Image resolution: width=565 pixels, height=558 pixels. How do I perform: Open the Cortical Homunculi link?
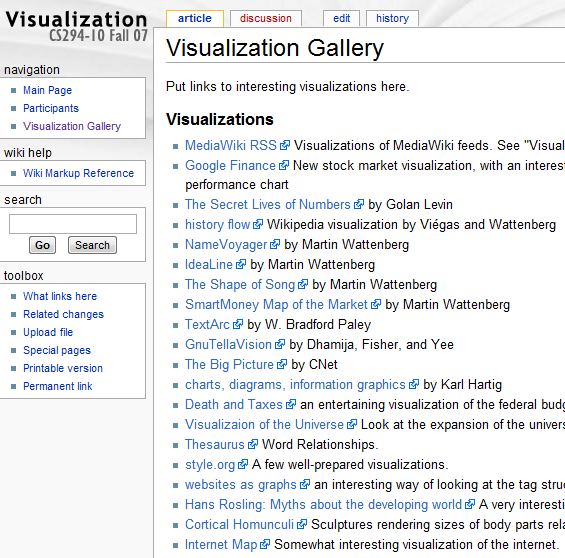(x=240, y=525)
